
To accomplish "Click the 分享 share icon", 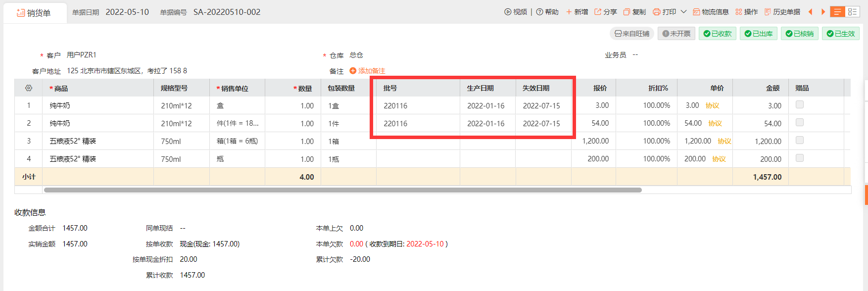I will [598, 12].
